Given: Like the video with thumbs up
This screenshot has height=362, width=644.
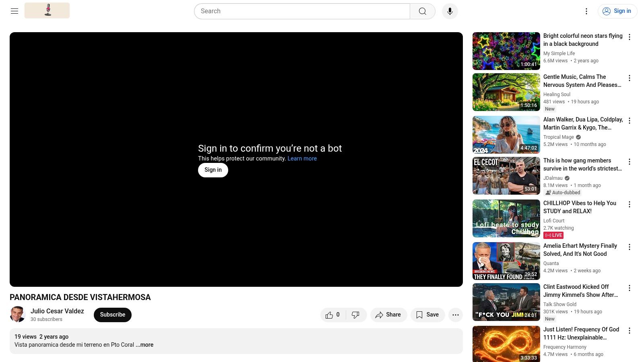Looking at the screenshot, I should tap(332, 315).
